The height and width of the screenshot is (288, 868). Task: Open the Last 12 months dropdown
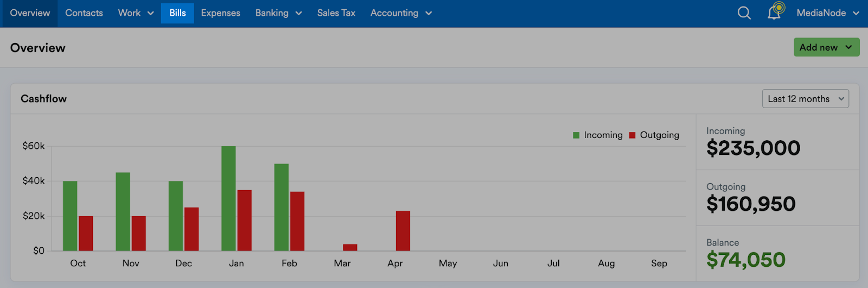(806, 99)
